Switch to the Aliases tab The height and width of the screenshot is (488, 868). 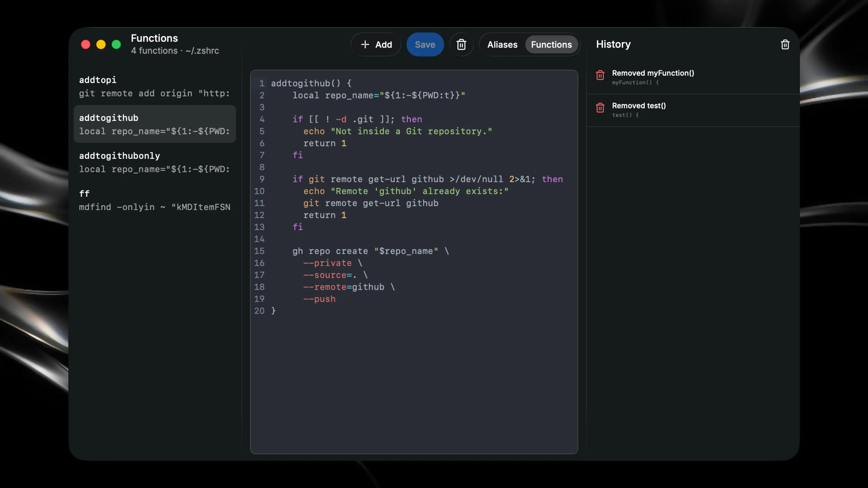point(502,44)
